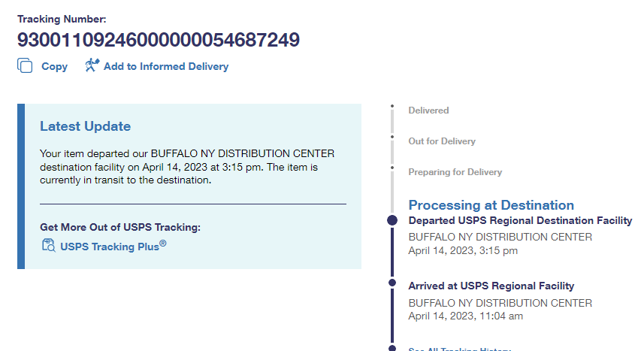The width and height of the screenshot is (644, 351).
Task: Click the USPS Tracking Plus package icon
Action: click(49, 245)
